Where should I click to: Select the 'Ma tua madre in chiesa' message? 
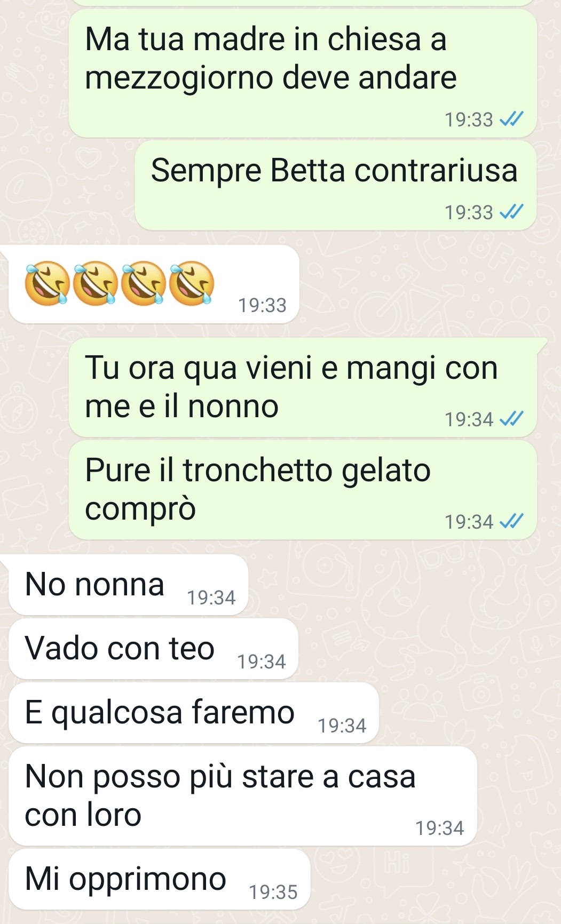point(303,73)
